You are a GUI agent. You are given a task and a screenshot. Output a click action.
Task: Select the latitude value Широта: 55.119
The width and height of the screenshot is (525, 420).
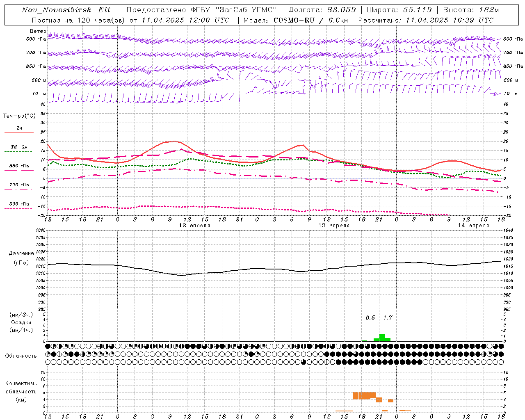click(x=399, y=10)
